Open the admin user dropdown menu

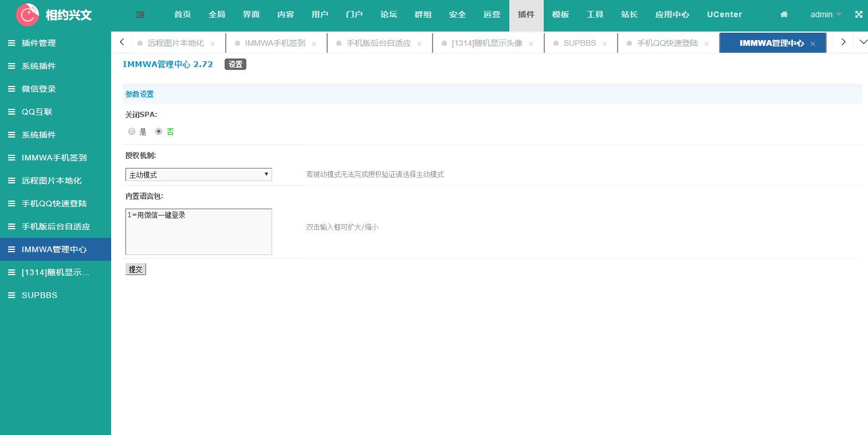pyautogui.click(x=826, y=15)
